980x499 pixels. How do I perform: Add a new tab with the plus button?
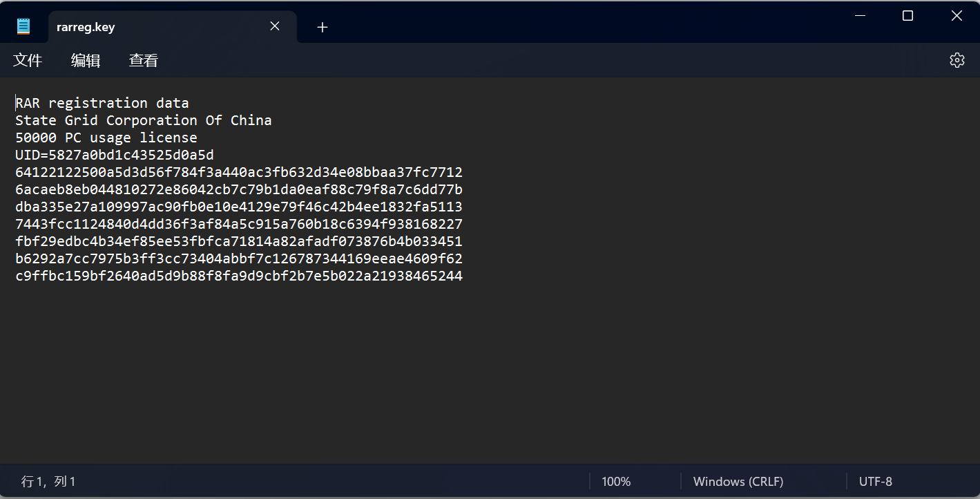click(323, 27)
